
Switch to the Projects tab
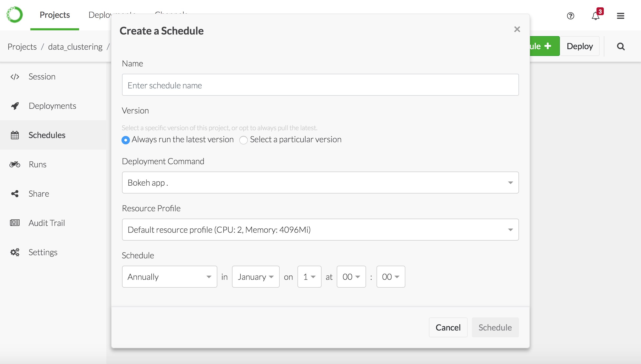coord(54,15)
